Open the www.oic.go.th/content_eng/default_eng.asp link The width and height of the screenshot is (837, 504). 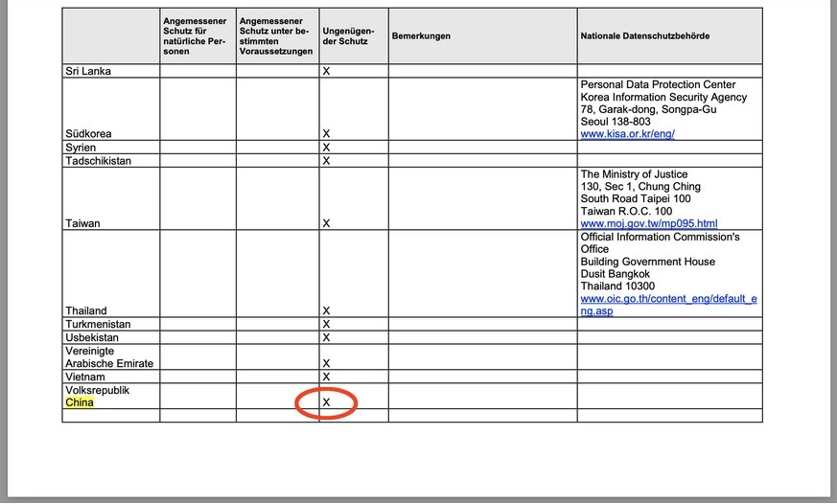(668, 305)
